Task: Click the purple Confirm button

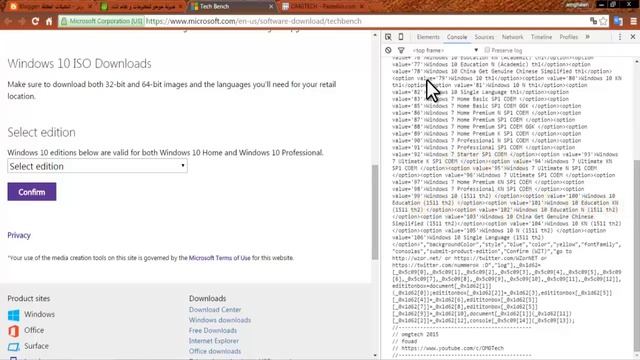Action: pos(32,192)
